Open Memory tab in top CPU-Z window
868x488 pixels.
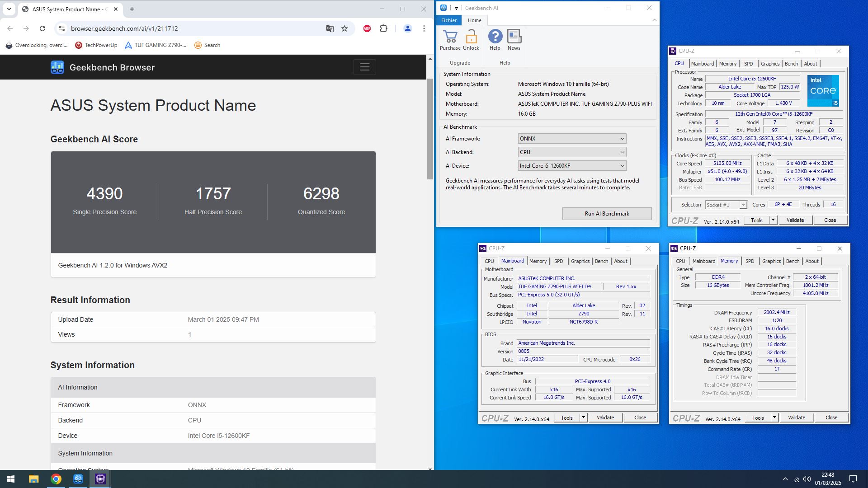pyautogui.click(x=728, y=64)
